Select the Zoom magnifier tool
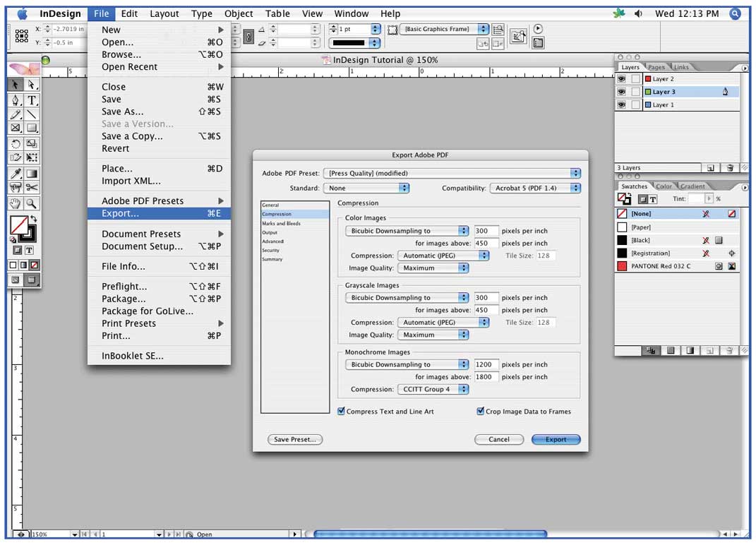Image resolution: width=756 pixels, height=545 pixels. tap(32, 203)
